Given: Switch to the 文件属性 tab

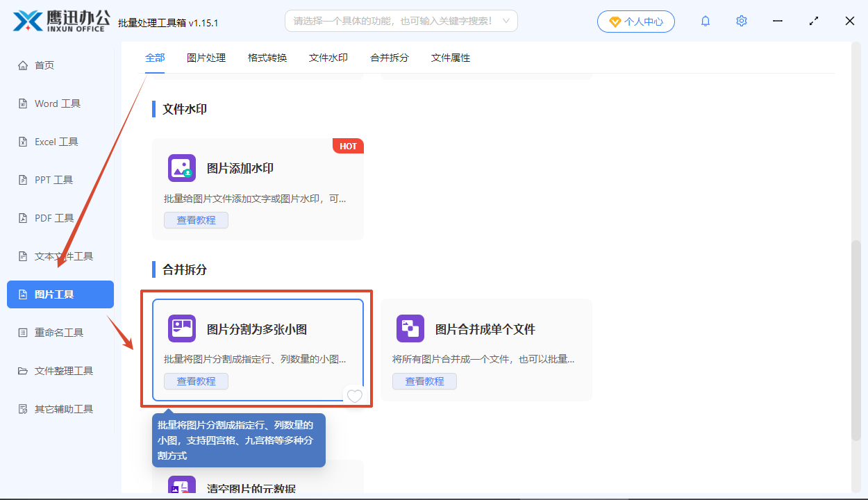Looking at the screenshot, I should [x=451, y=58].
